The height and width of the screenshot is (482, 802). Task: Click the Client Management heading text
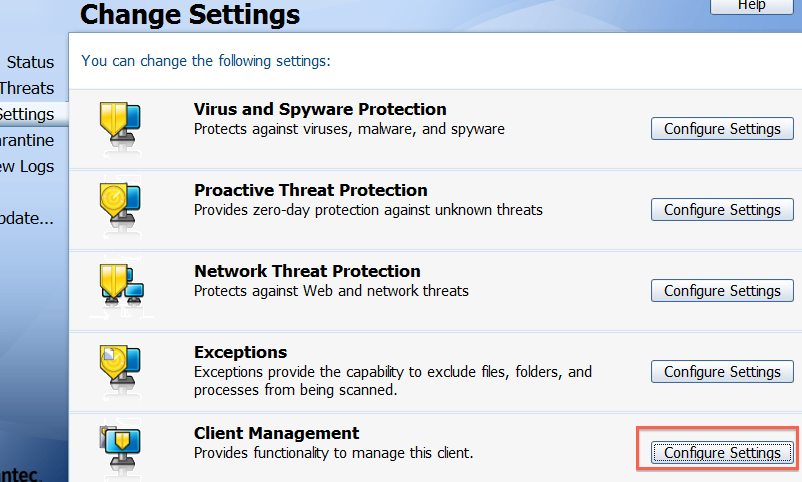click(276, 433)
